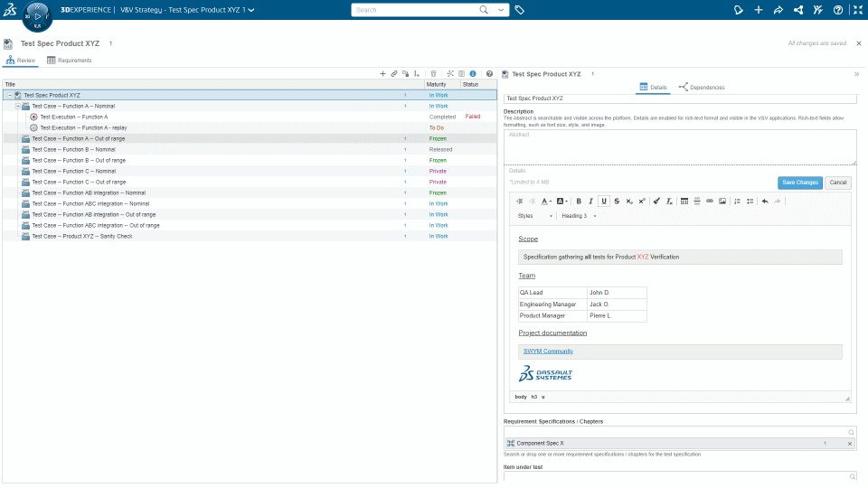Click the title field containing Test Spec Product XYZ
This screenshot has width=868, height=488.
tap(680, 99)
